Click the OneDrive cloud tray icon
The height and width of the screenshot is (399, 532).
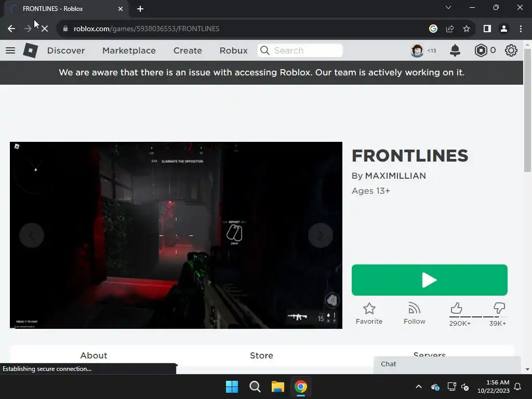435,387
